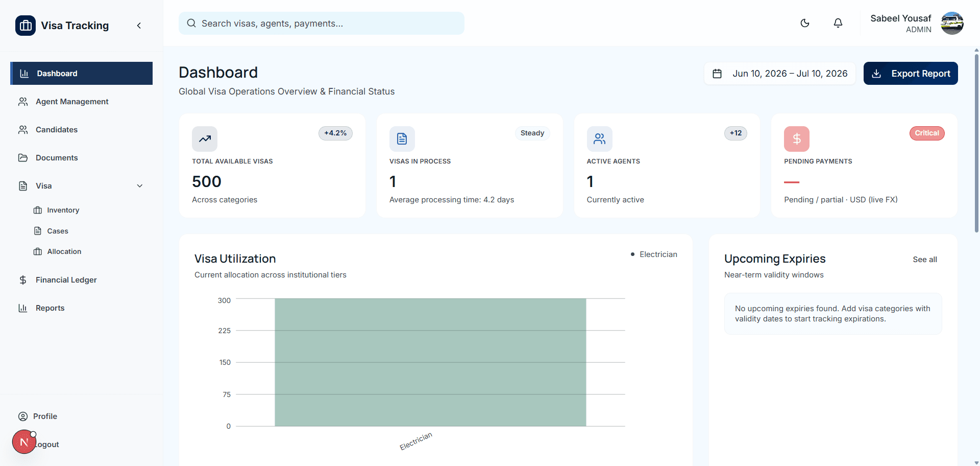Screen dimensions: 980x466
Task: Click the red N avatar badge
Action: tap(24, 442)
